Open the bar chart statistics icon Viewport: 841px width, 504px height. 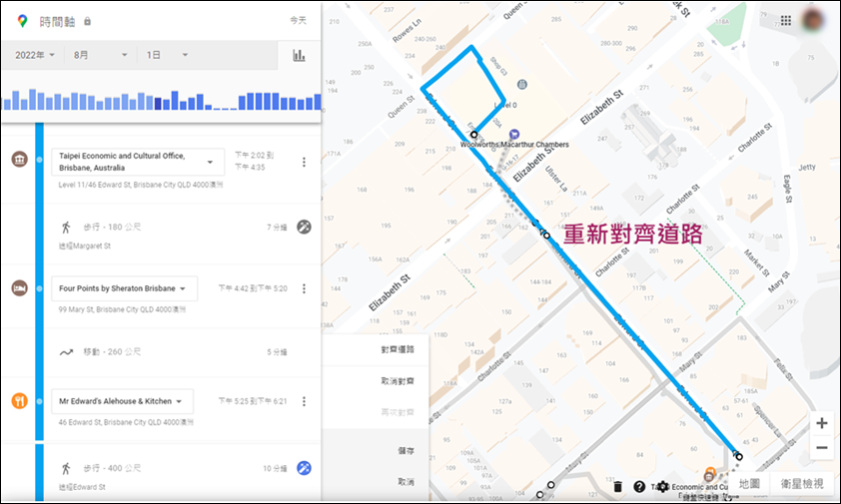pyautogui.click(x=299, y=55)
